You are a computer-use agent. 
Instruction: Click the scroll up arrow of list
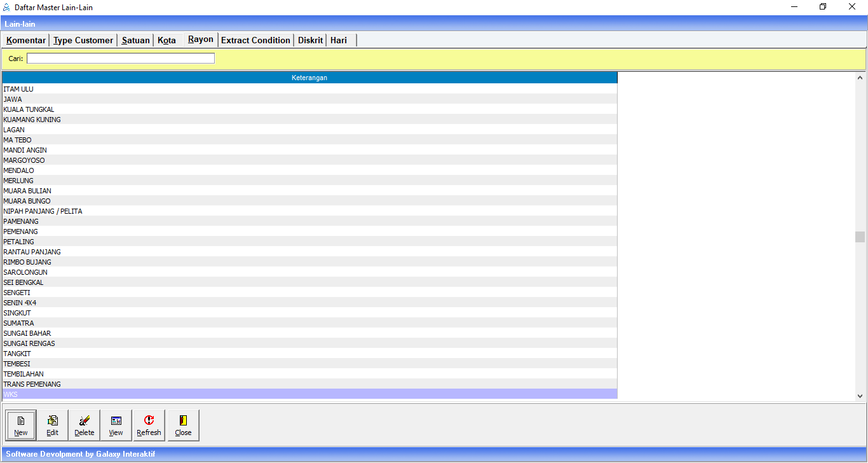click(860, 78)
